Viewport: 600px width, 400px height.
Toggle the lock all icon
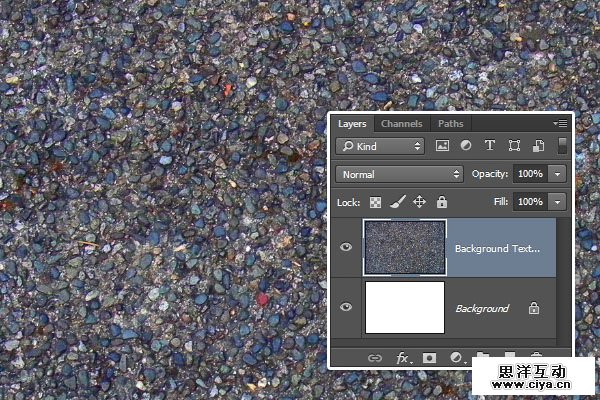[x=442, y=202]
